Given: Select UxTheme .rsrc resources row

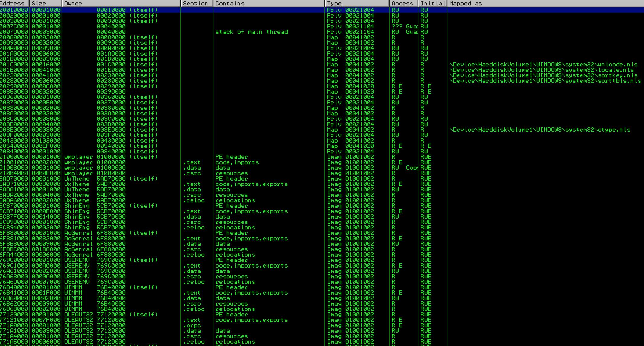Looking at the screenshot, I should pyautogui.click(x=232, y=195).
